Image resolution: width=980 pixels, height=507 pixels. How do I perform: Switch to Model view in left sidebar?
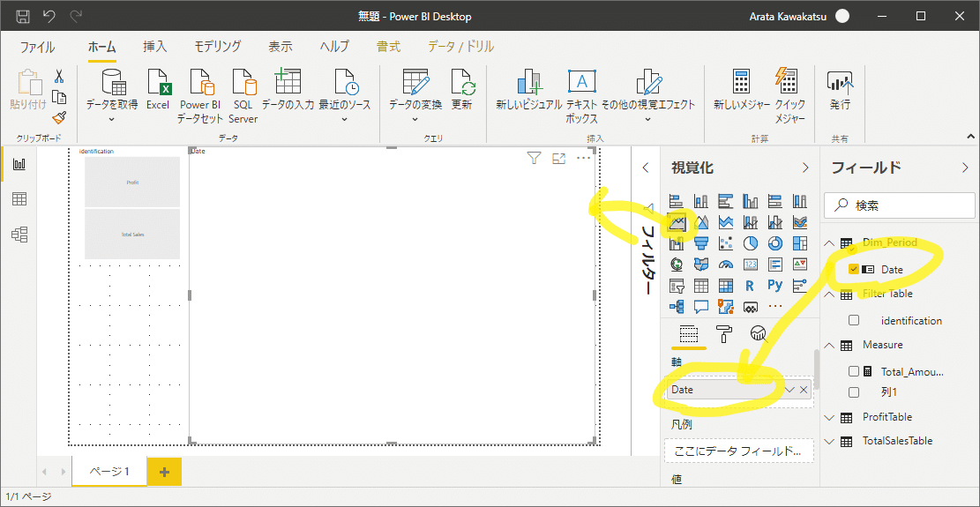pos(19,235)
